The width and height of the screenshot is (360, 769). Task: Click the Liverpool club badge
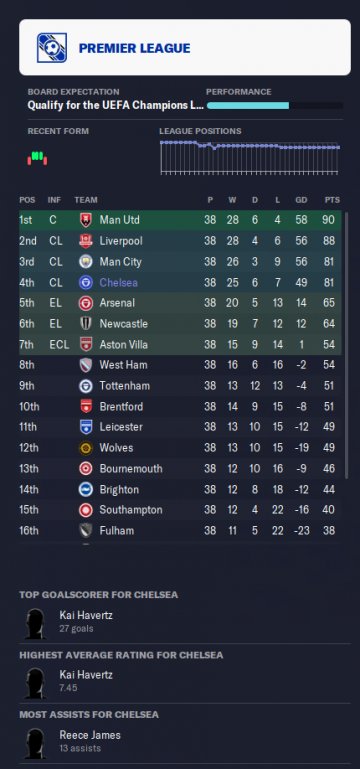(x=86, y=241)
